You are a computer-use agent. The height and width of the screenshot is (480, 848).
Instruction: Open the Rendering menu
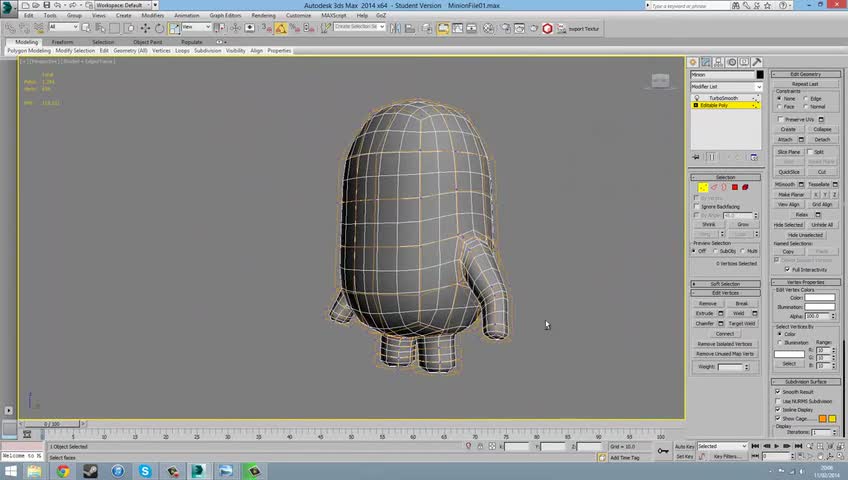(x=263, y=16)
